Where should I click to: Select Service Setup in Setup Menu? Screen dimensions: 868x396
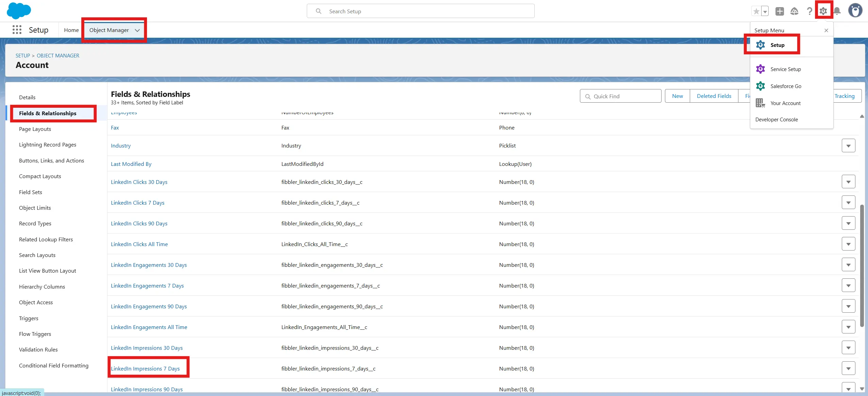pos(785,69)
